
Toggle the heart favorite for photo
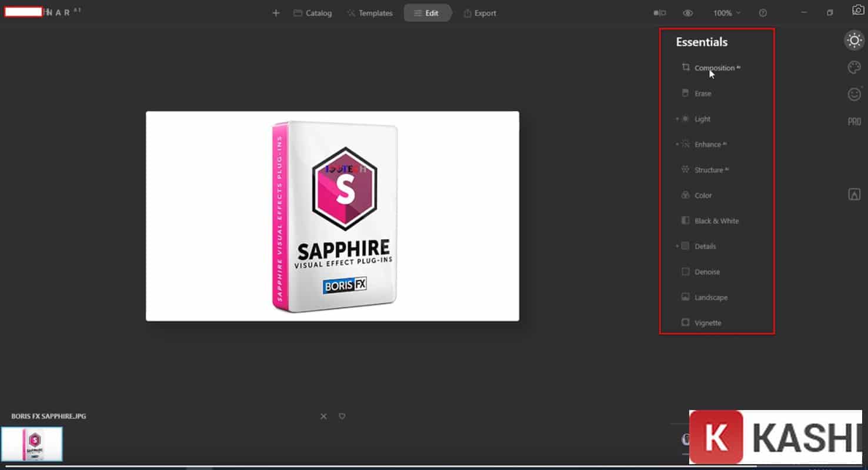coord(342,416)
